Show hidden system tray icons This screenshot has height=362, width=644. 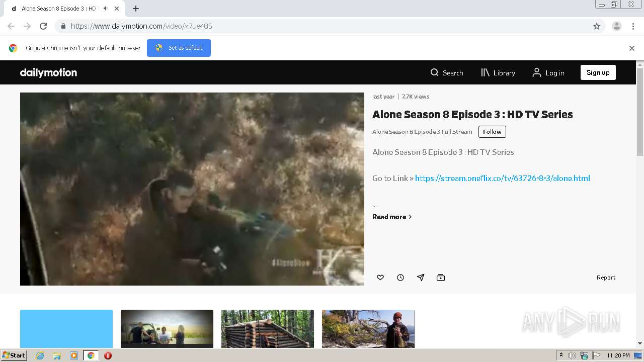561,355
